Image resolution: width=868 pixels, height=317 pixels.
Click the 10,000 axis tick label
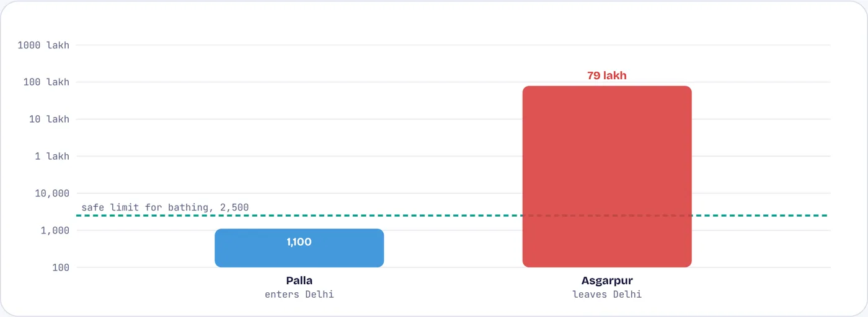point(52,193)
